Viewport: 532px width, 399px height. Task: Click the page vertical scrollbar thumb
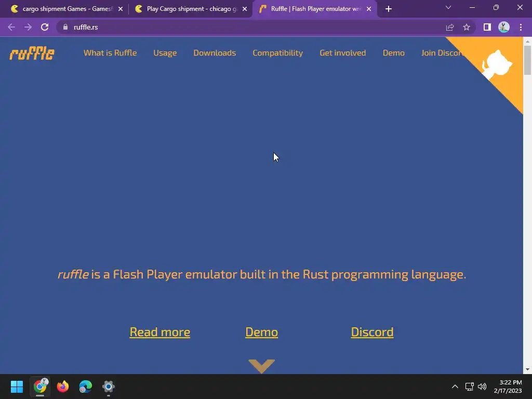point(527,60)
